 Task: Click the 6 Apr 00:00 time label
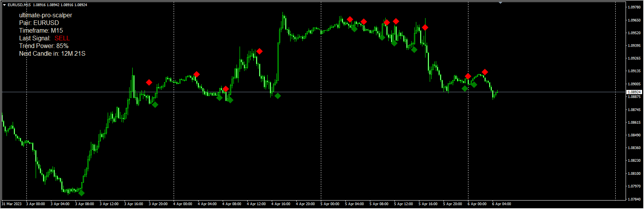[477, 204]
